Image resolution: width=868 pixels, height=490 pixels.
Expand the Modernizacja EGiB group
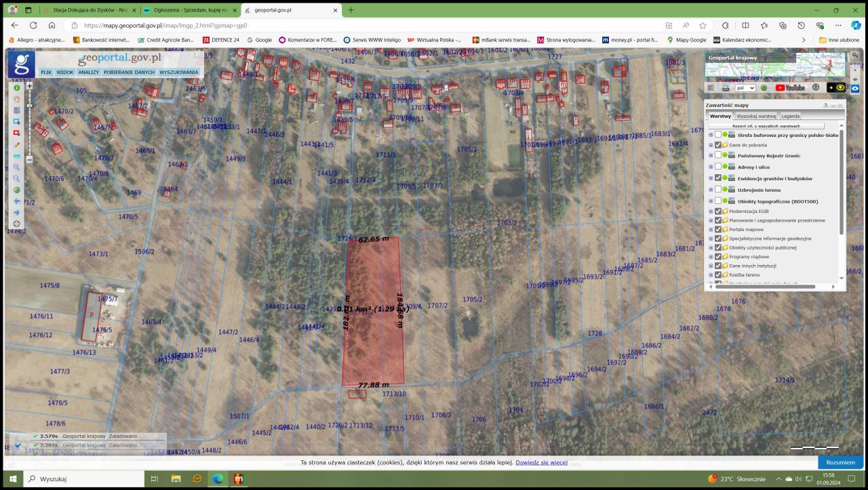click(711, 211)
